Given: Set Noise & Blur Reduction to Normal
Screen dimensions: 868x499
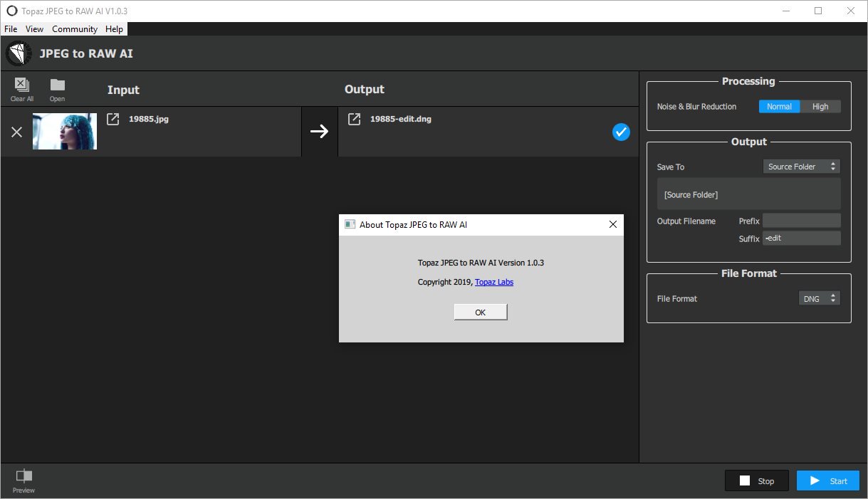Looking at the screenshot, I should 779,106.
